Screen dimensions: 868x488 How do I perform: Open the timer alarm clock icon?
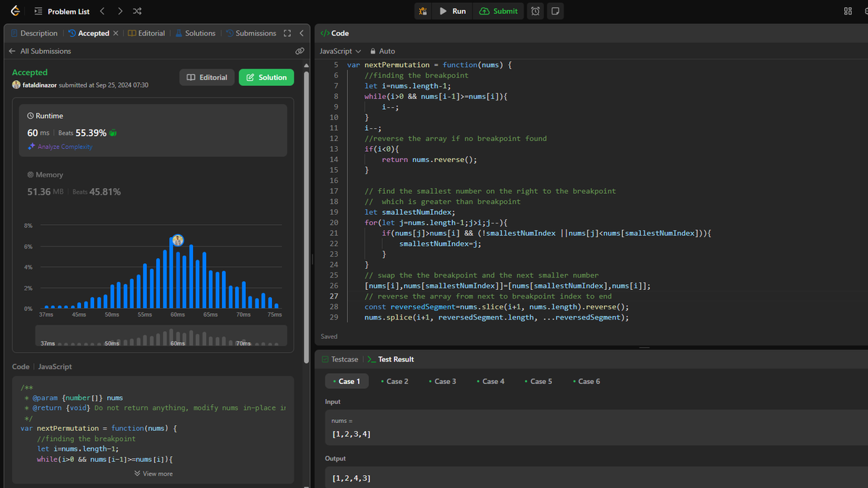[535, 11]
